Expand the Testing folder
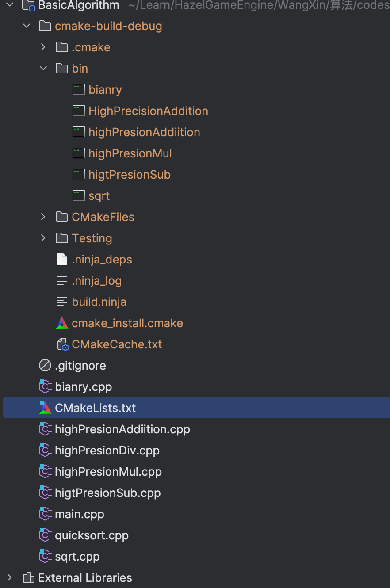Image resolution: width=390 pixels, height=588 pixels. point(43,238)
